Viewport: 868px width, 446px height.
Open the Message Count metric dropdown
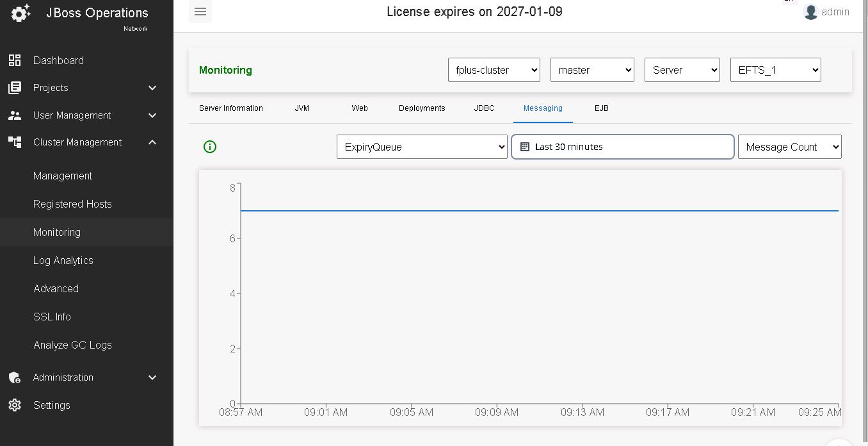[790, 147]
